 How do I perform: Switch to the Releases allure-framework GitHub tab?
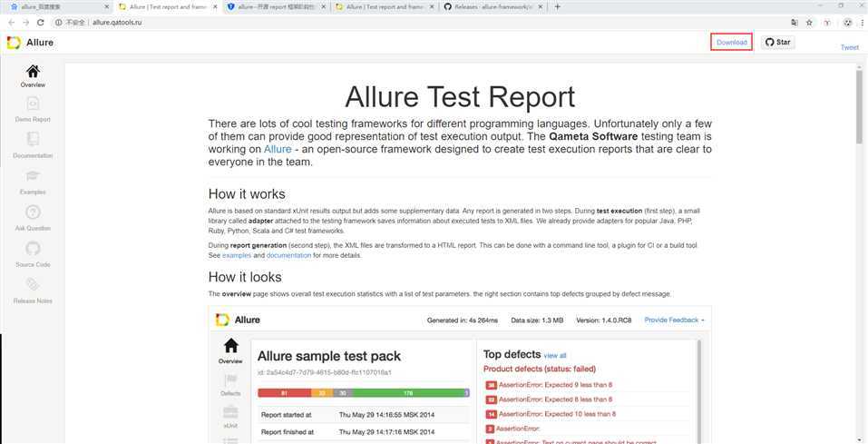pyautogui.click(x=493, y=6)
